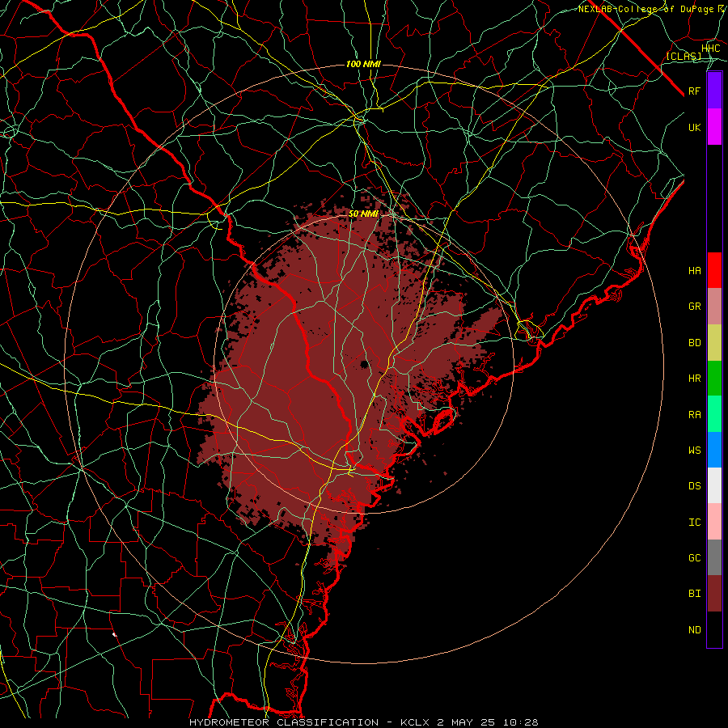
Task: Click the 'GC' legend label
Action: click(694, 558)
